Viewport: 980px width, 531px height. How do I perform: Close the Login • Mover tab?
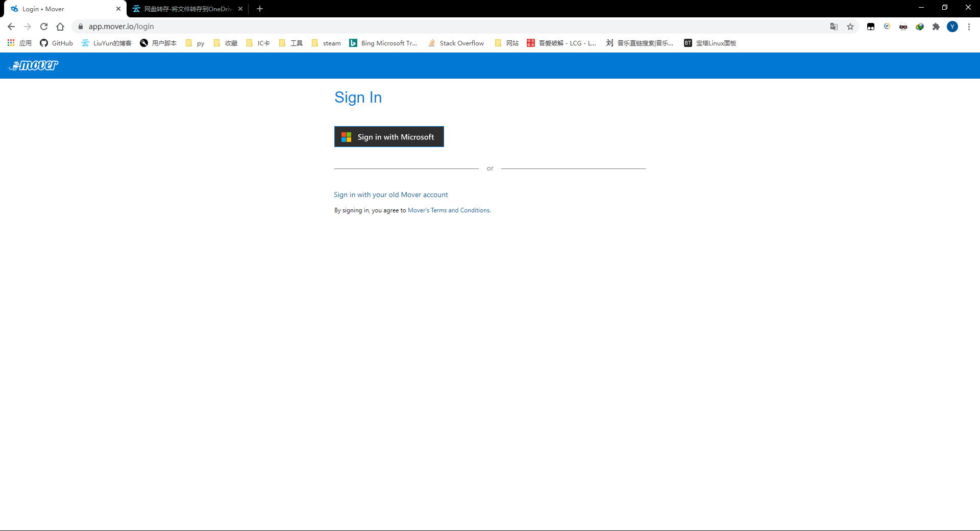118,9
